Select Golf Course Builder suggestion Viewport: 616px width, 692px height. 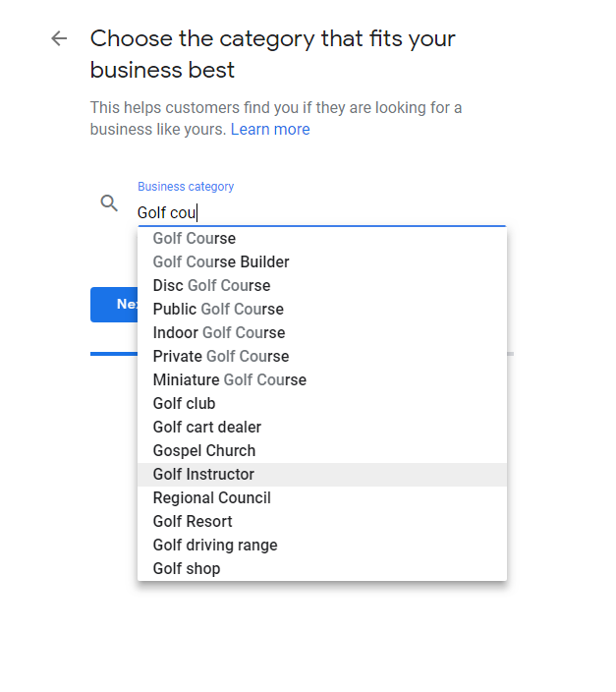pos(322,262)
